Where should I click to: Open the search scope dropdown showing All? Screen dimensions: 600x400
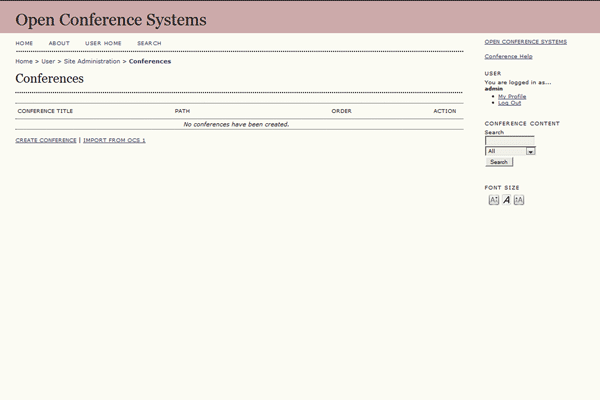(510, 151)
